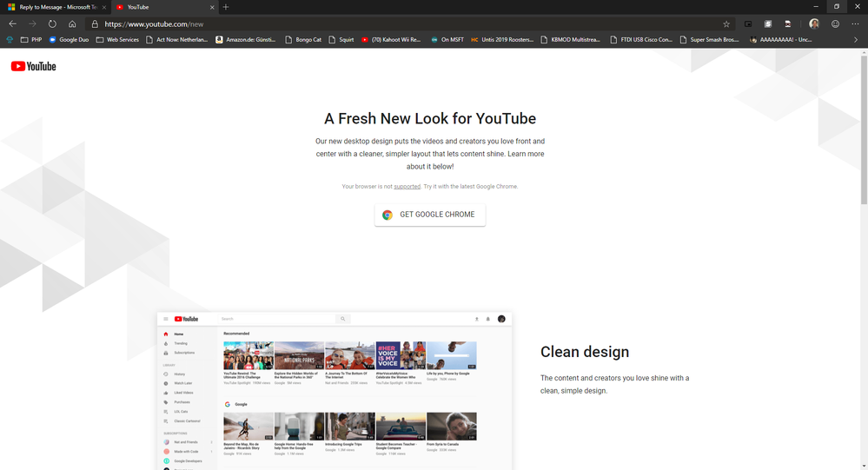The image size is (868, 470).
Task: Click the extension icon next to the S
Action: click(x=788, y=23)
